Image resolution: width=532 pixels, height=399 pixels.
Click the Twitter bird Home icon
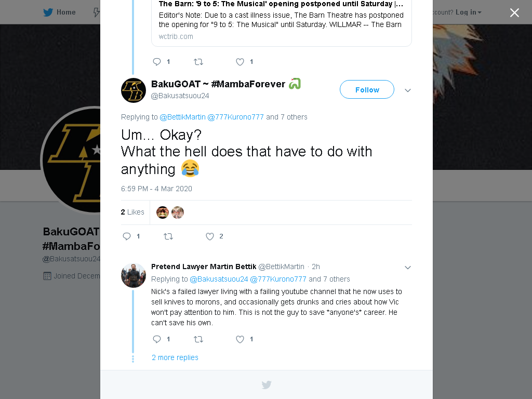coord(48,12)
